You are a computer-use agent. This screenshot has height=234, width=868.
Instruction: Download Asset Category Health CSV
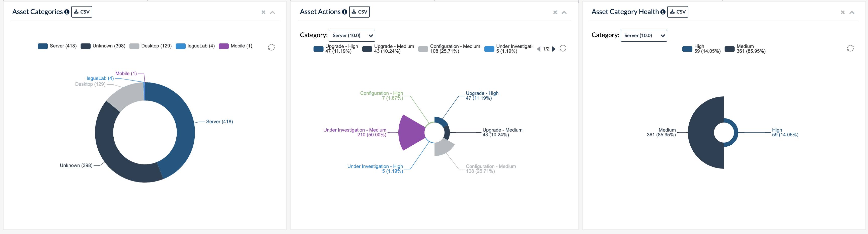[x=678, y=12]
